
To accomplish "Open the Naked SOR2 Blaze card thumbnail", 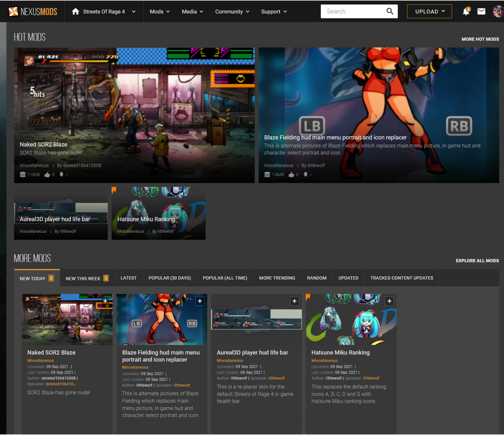I will coord(67,319).
